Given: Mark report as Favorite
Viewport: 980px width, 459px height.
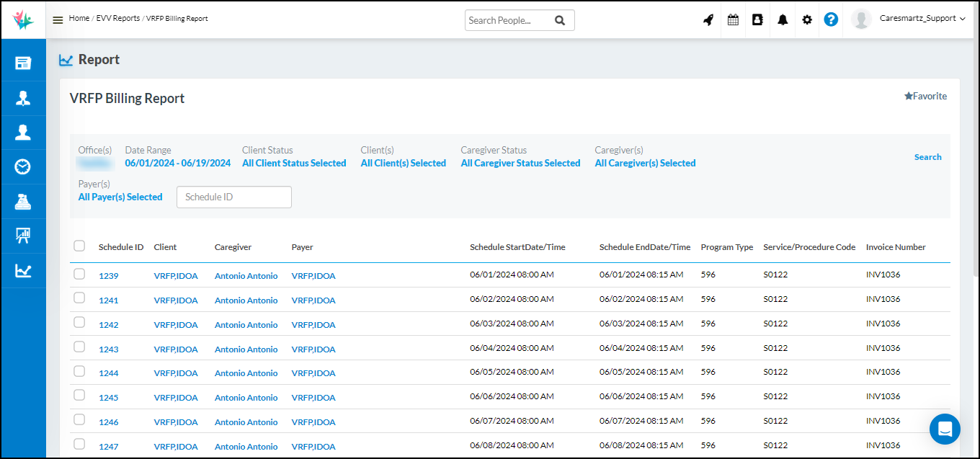Looking at the screenshot, I should tap(925, 97).
